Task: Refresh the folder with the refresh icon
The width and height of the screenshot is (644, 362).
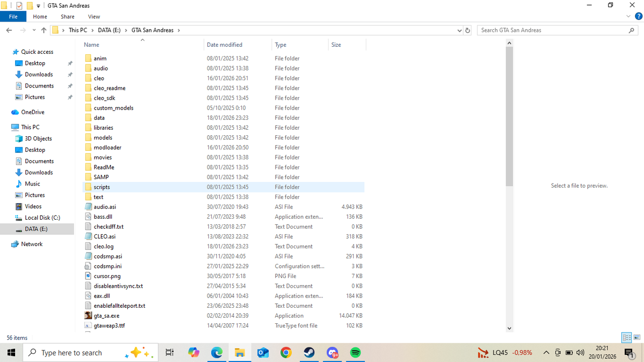Action: pyautogui.click(x=467, y=30)
